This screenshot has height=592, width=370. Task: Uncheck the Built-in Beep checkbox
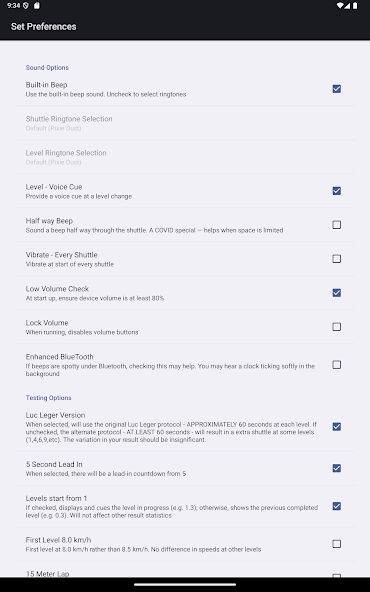pyautogui.click(x=336, y=89)
